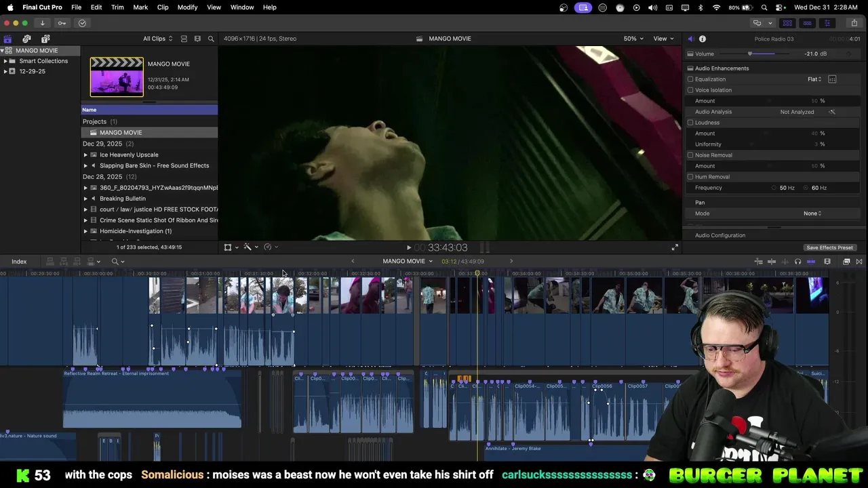868x488 pixels.
Task: Open the MANGO MOVIE timeline title dropdown
Action: tap(408, 262)
